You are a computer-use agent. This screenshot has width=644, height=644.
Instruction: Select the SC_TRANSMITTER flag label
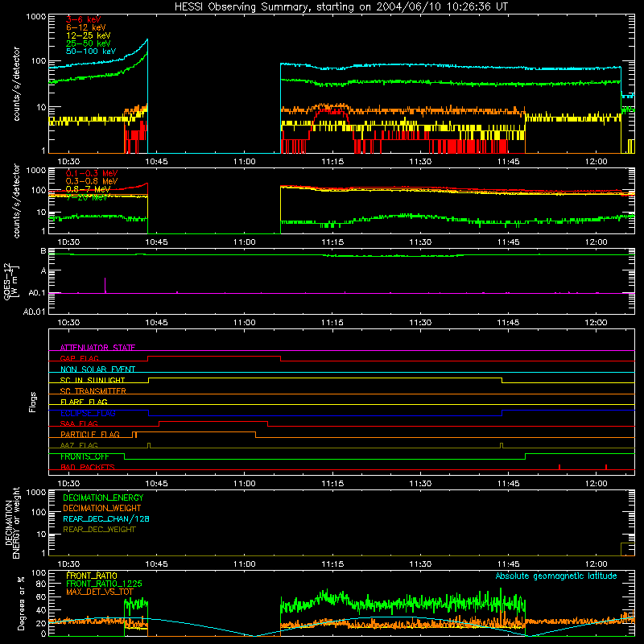coord(93,391)
